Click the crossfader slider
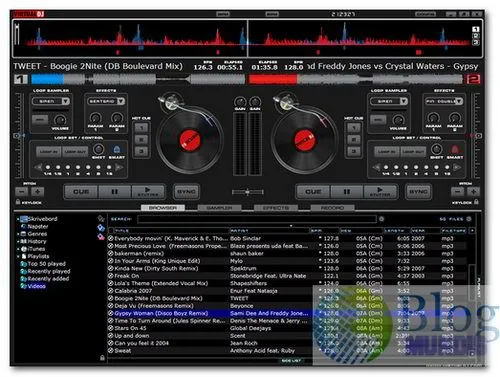Screen dimensions: 500x377 point(248,192)
